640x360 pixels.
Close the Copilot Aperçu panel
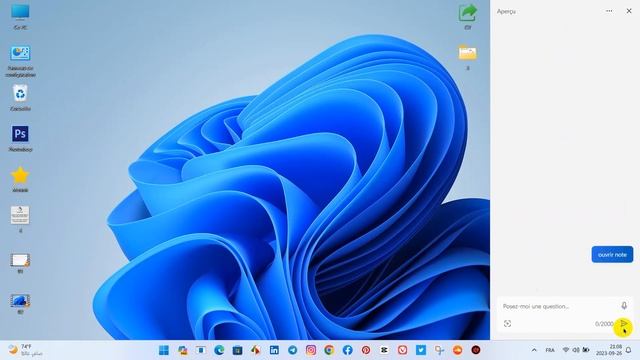pyautogui.click(x=629, y=11)
